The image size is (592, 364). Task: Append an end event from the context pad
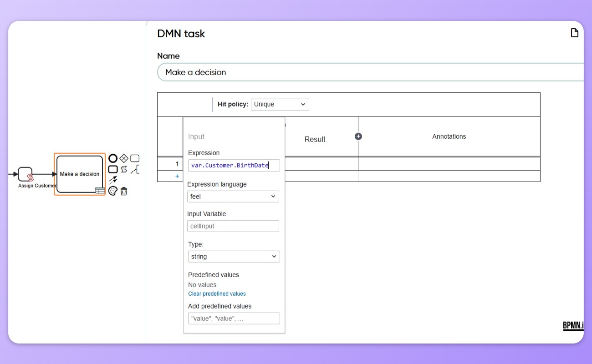[112, 158]
